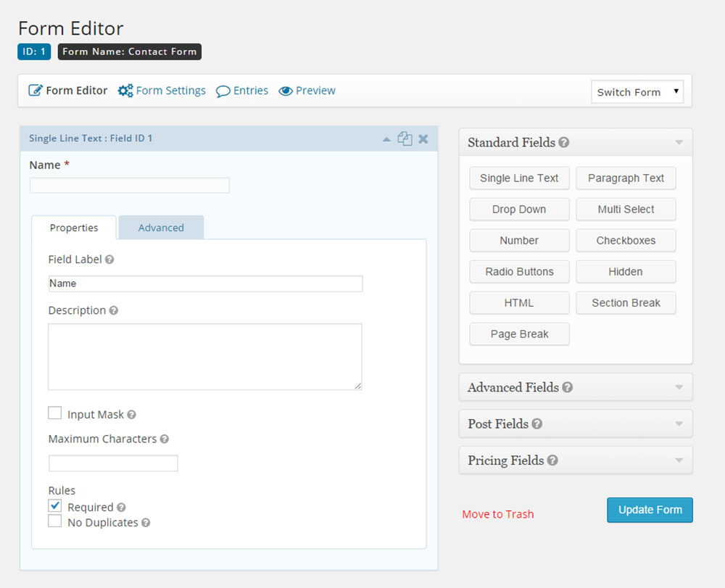Image resolution: width=725 pixels, height=588 pixels.
Task: Select Form Editor in the toolbar
Action: pos(76,91)
